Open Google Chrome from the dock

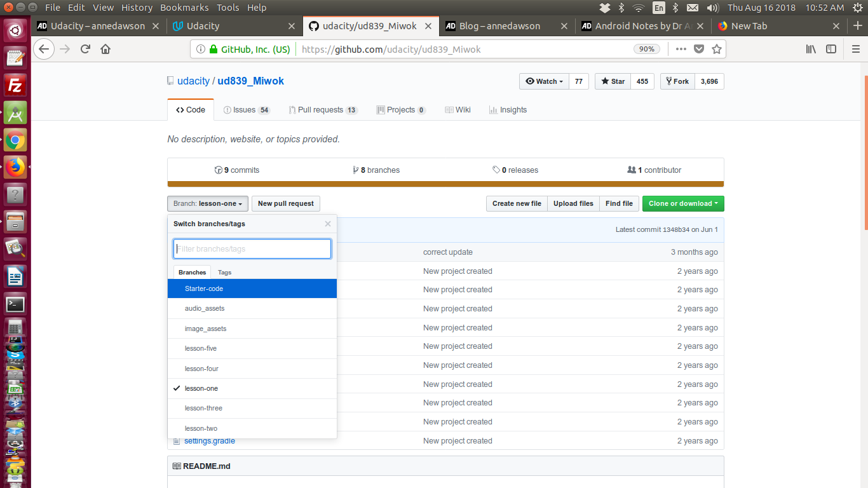coord(15,141)
